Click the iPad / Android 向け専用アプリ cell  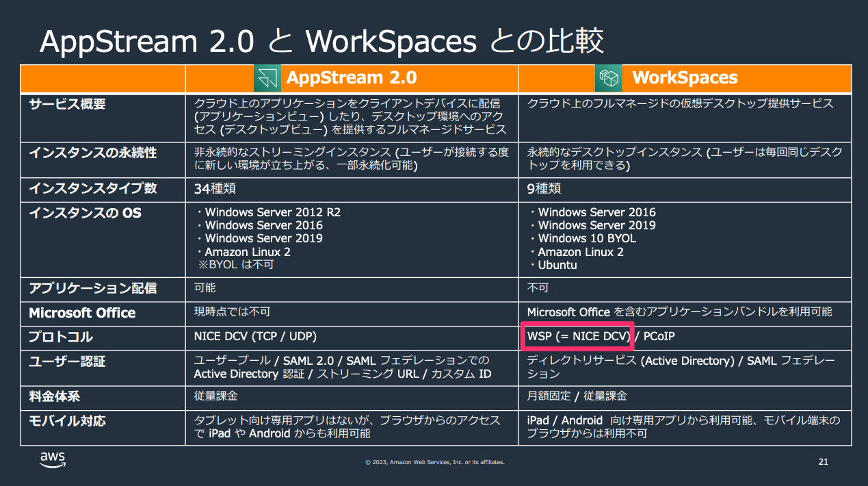click(x=683, y=426)
